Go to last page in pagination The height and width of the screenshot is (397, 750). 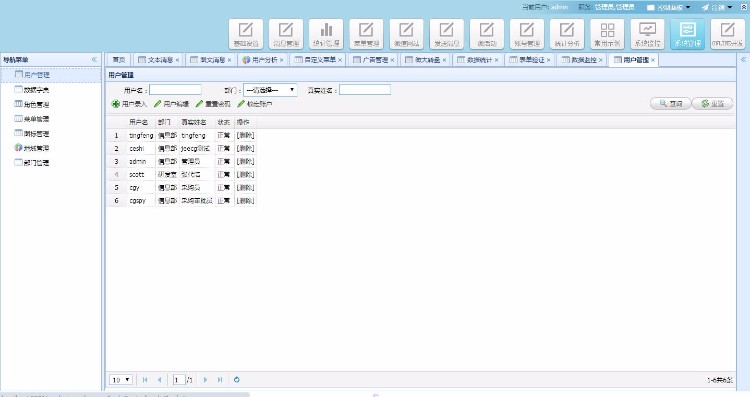(x=220, y=380)
